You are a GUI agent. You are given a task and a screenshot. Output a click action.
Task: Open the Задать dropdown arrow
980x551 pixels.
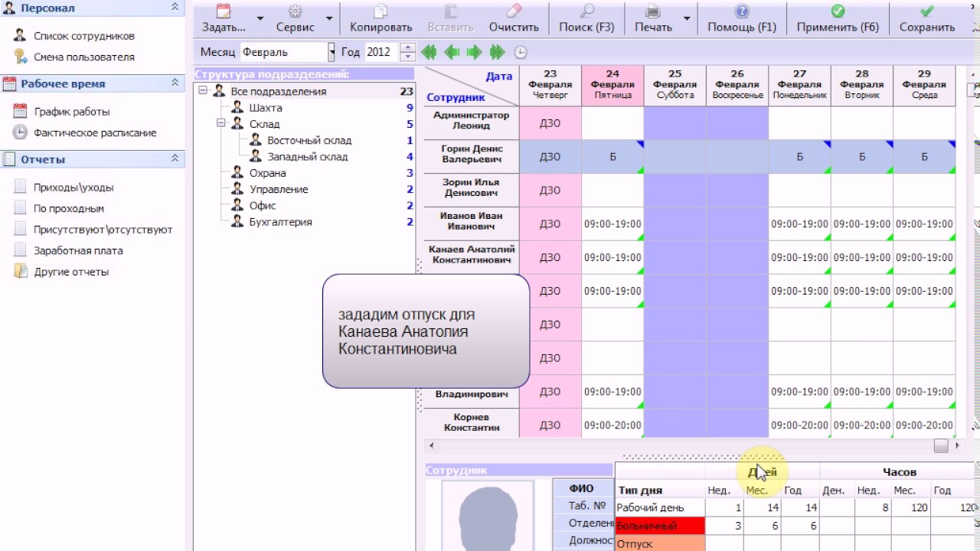[260, 18]
